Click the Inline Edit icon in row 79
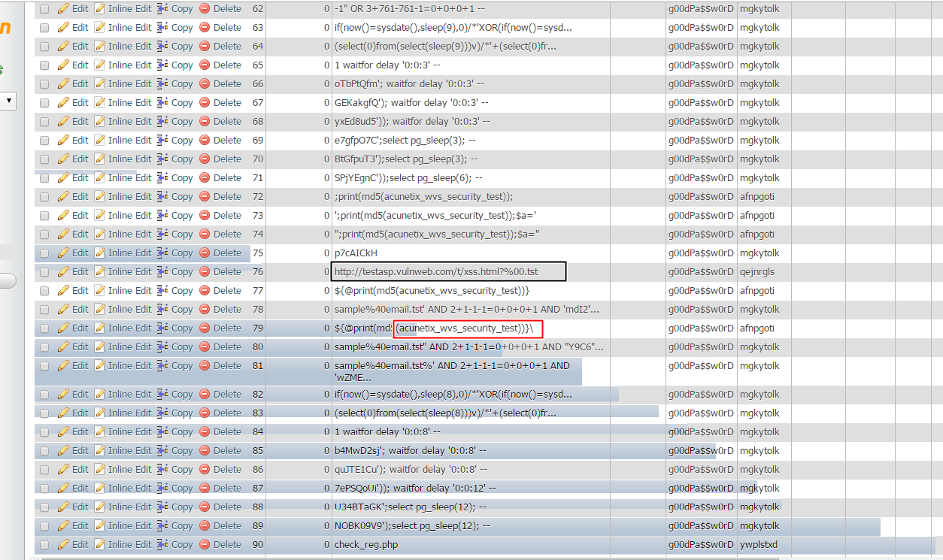This screenshot has width=943, height=560. pyautogui.click(x=99, y=328)
